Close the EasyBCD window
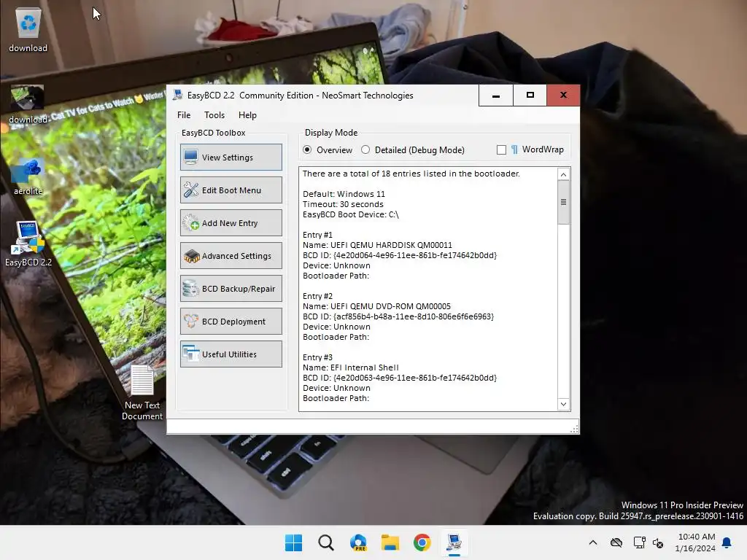747x560 pixels. pos(564,96)
